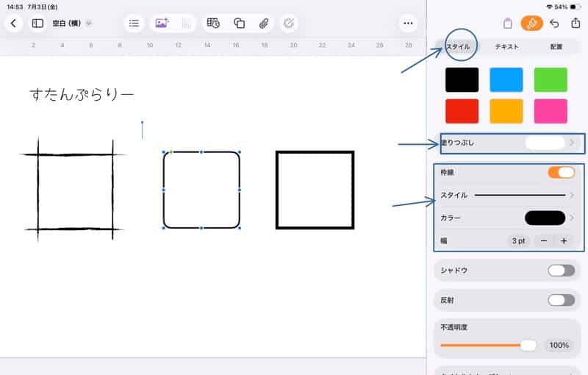The height and width of the screenshot is (375, 588).
Task: Choose the red style swatch
Action: (462, 111)
